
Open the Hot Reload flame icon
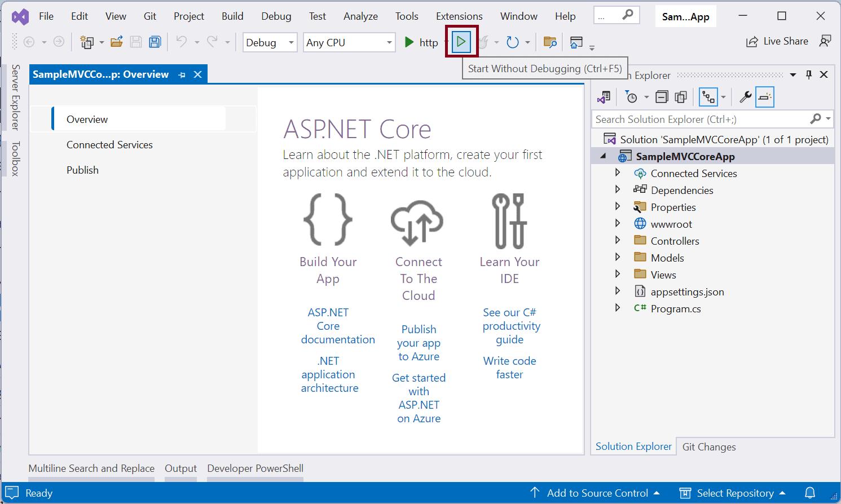(x=485, y=42)
